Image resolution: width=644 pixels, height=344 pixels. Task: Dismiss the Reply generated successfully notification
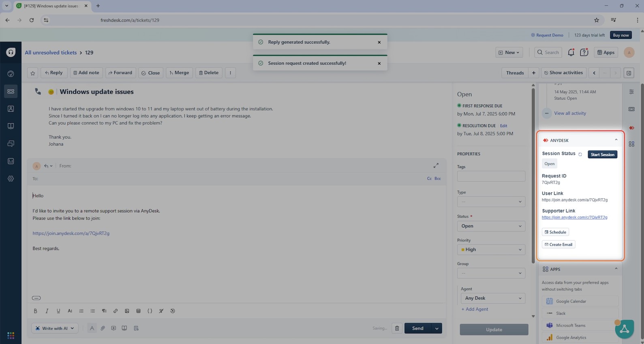(x=379, y=42)
